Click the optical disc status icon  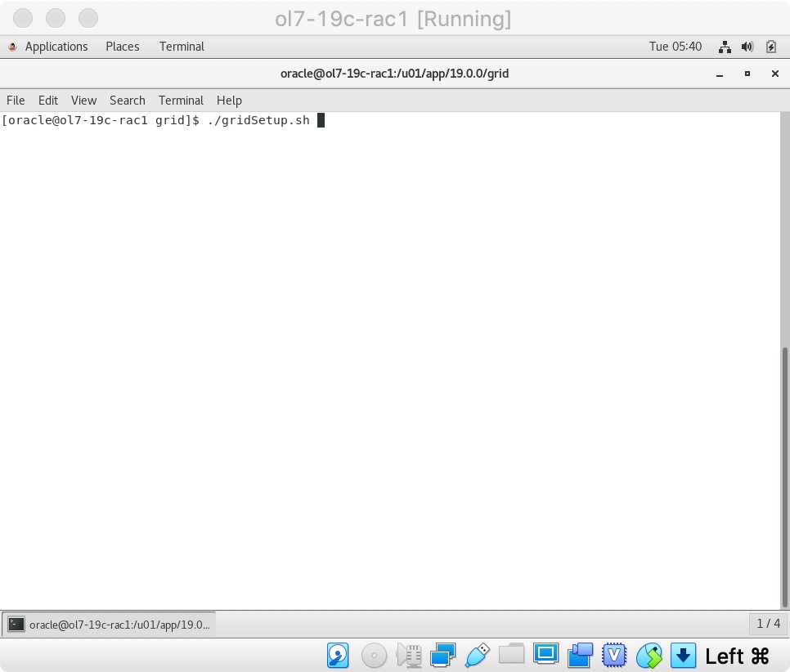coord(374,656)
